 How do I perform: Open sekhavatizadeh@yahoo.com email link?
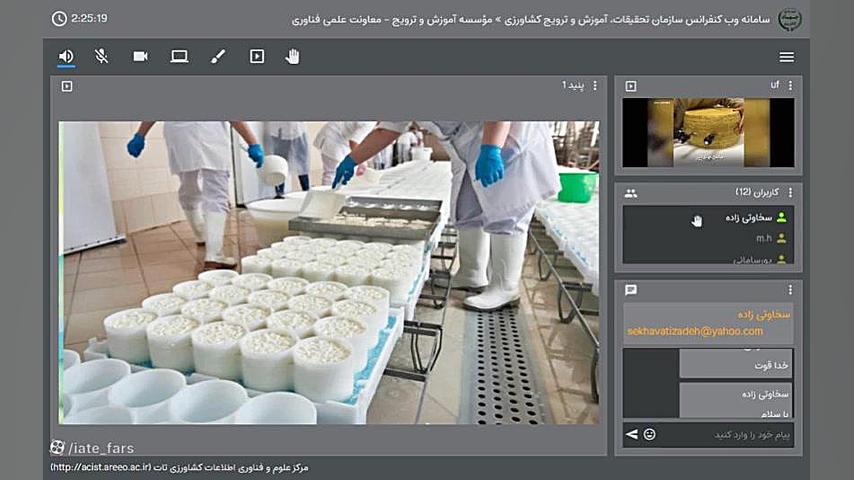click(x=694, y=331)
